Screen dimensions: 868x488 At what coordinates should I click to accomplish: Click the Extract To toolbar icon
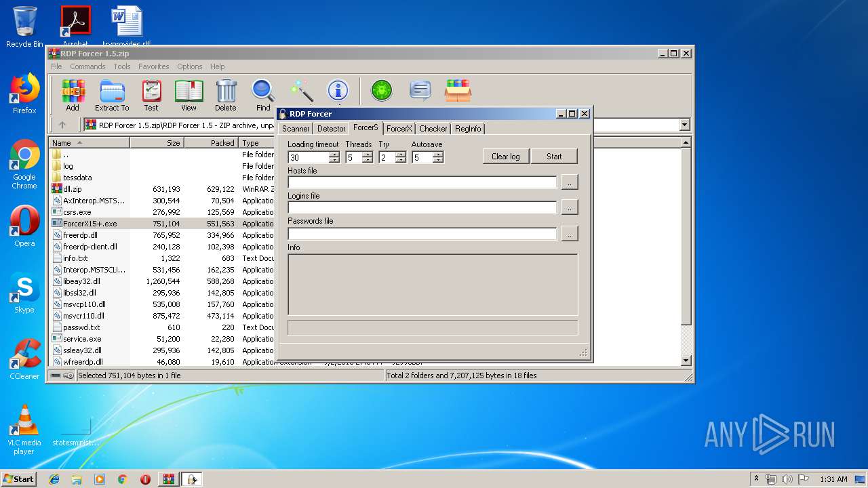point(112,95)
